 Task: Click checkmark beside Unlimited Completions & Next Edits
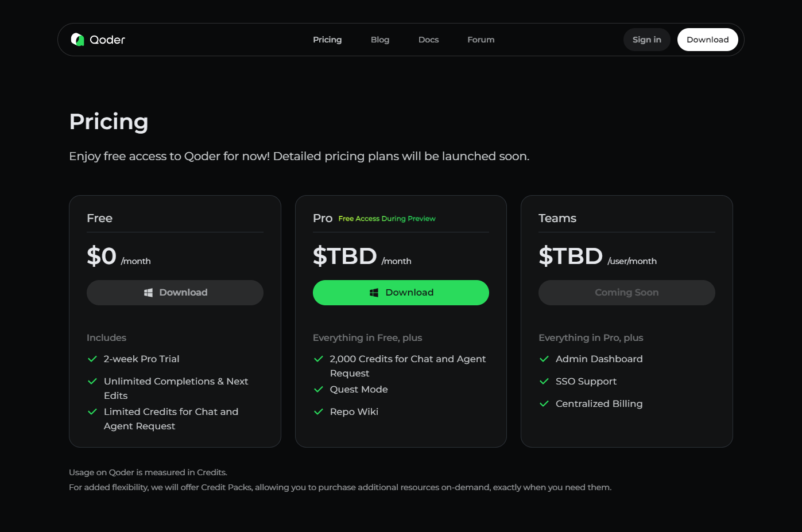point(92,381)
